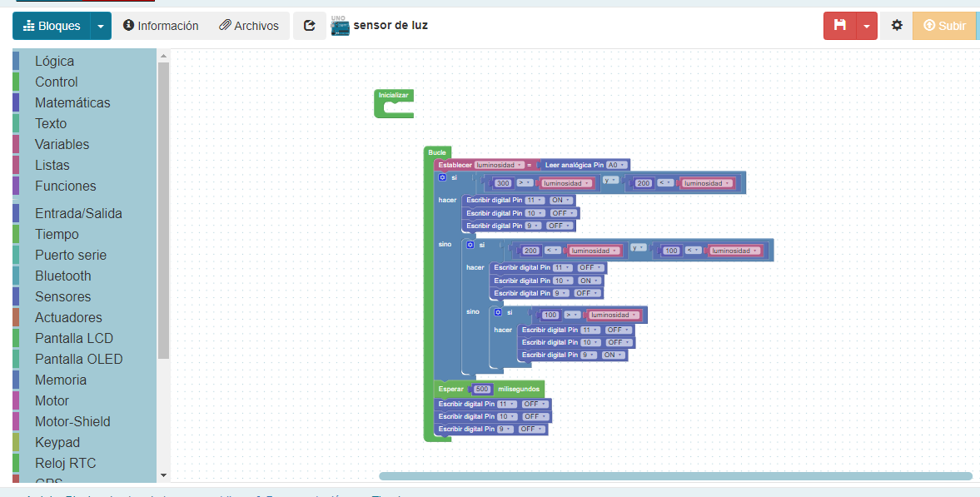Image resolution: width=980 pixels, height=497 pixels.
Task: Expand the Bloques dropdown arrow
Action: [102, 26]
